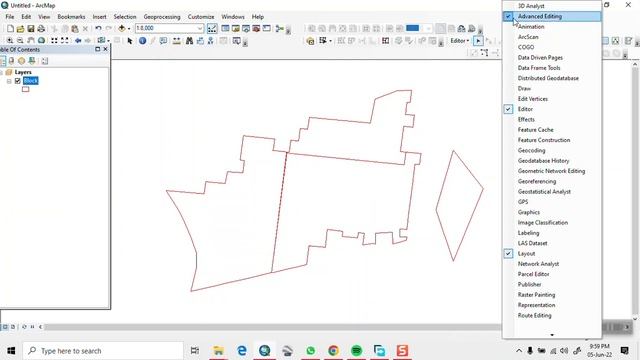This screenshot has height=360, width=640.
Task: Uncheck Advanced Editing toolbar entry
Action: [x=552, y=16]
